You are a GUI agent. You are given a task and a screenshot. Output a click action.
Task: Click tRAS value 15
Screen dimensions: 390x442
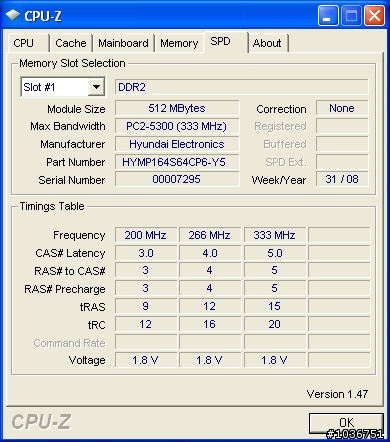275,306
